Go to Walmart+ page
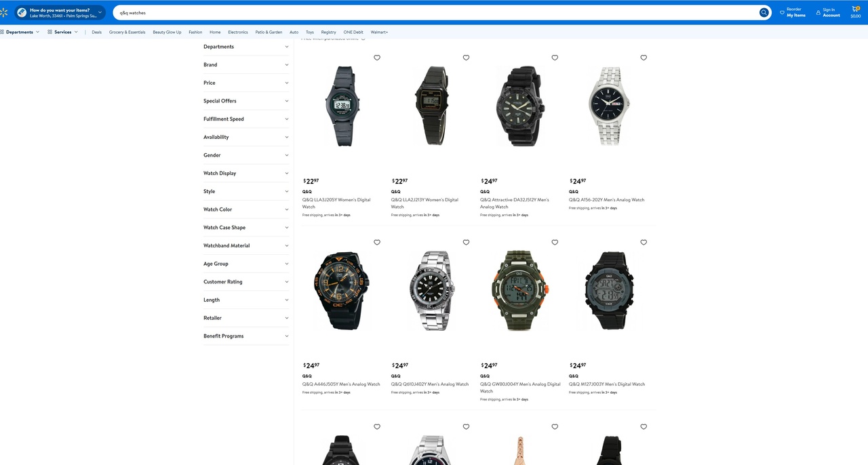This screenshot has width=868, height=465. pyautogui.click(x=380, y=32)
